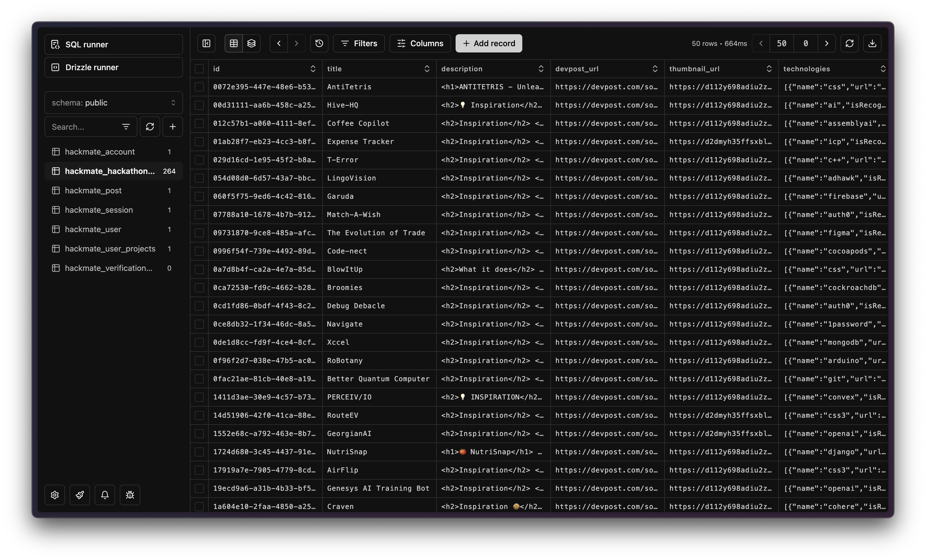Open the Filters button

click(359, 43)
